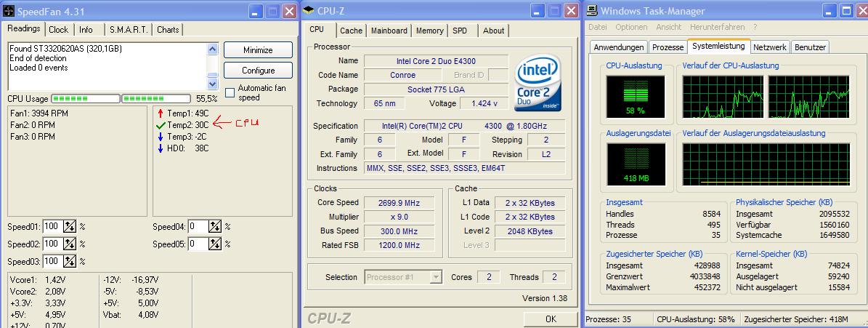Click the second CPU Usage bar
Screen dimensions: 868x328
[x=156, y=99]
